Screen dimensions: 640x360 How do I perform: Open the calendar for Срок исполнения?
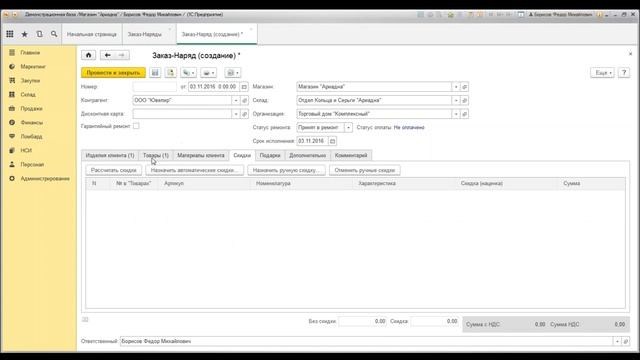pos(333,141)
